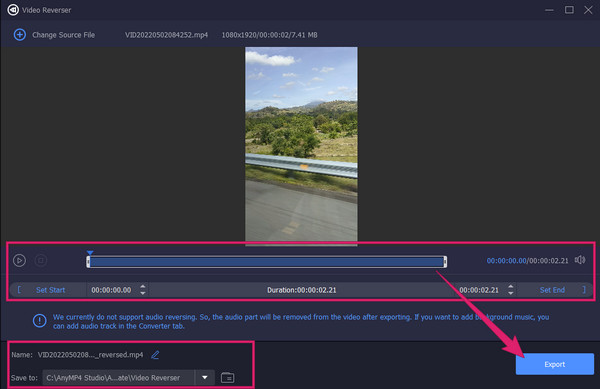Increase the start time with up arrow
600x389 pixels.
tap(143, 286)
